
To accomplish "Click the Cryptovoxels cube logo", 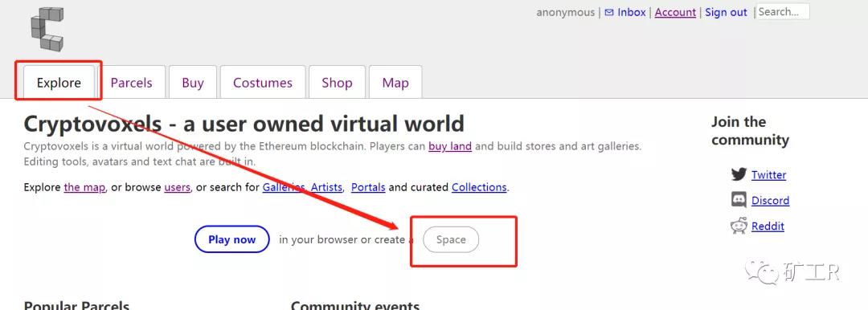I will [47, 29].
